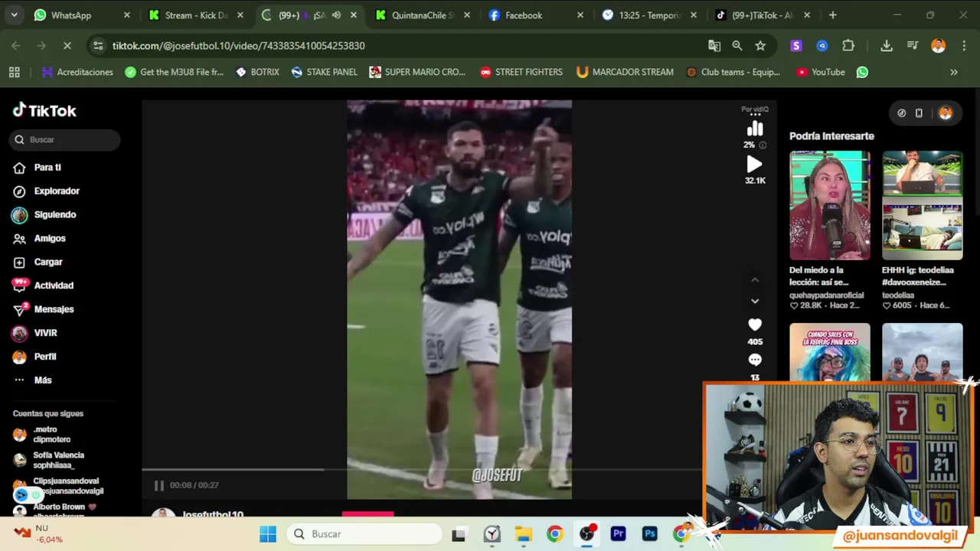Open the 'Acreditaciones' bookmark
This screenshot has width=980, height=551.
pos(77,72)
